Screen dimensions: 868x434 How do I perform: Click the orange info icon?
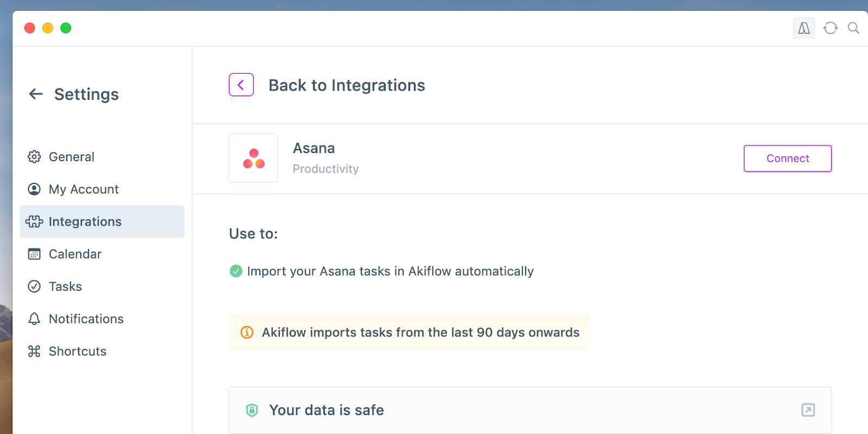pyautogui.click(x=247, y=332)
